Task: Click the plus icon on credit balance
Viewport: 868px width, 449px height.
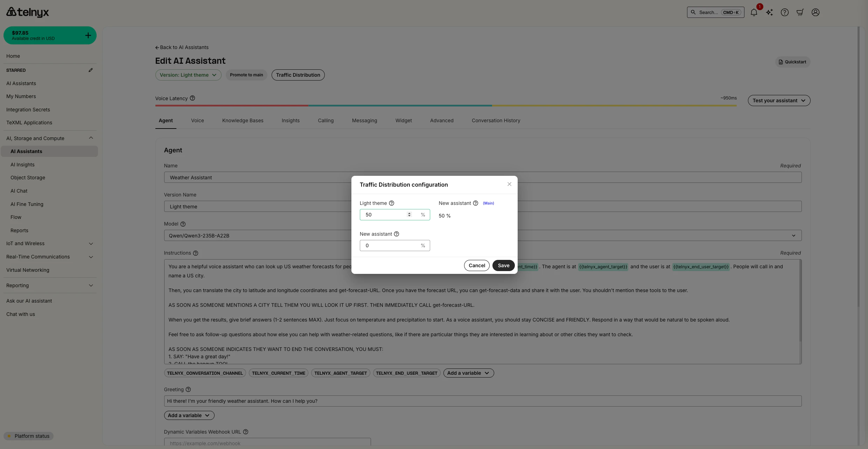Action: click(88, 35)
